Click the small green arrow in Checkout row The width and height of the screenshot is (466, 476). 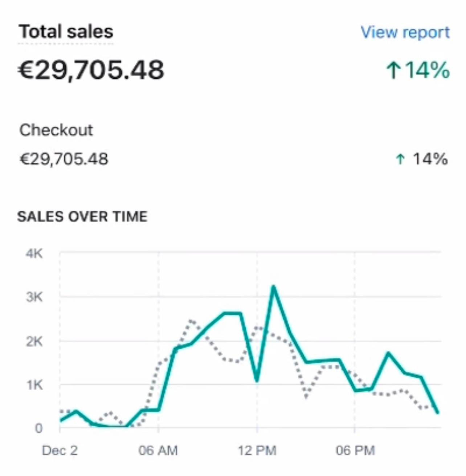pyautogui.click(x=400, y=159)
